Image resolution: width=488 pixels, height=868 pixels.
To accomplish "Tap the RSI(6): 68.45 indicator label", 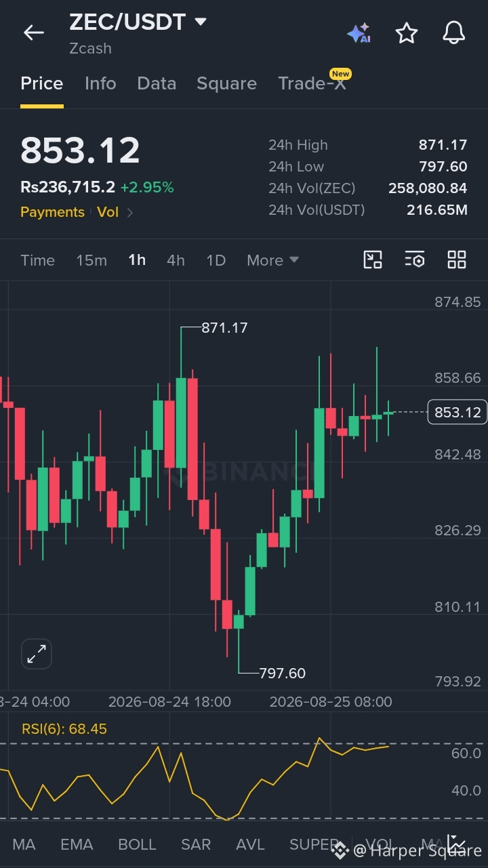I will (x=64, y=729).
